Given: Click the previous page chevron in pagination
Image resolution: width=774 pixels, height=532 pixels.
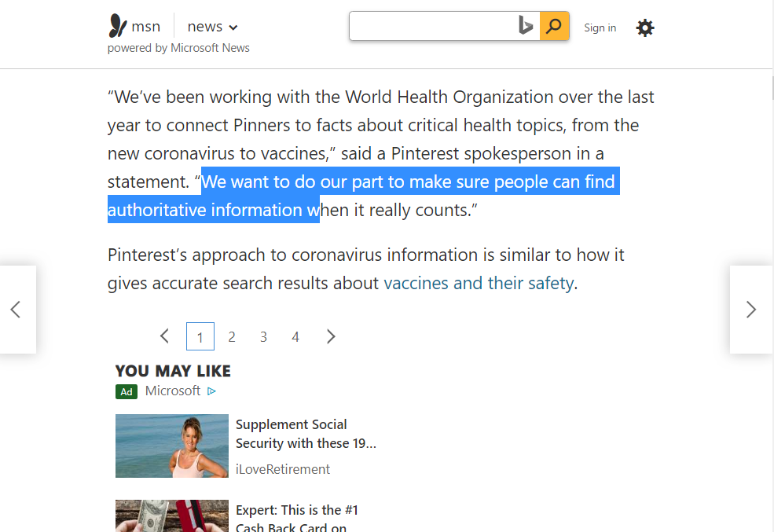Looking at the screenshot, I should pos(165,336).
